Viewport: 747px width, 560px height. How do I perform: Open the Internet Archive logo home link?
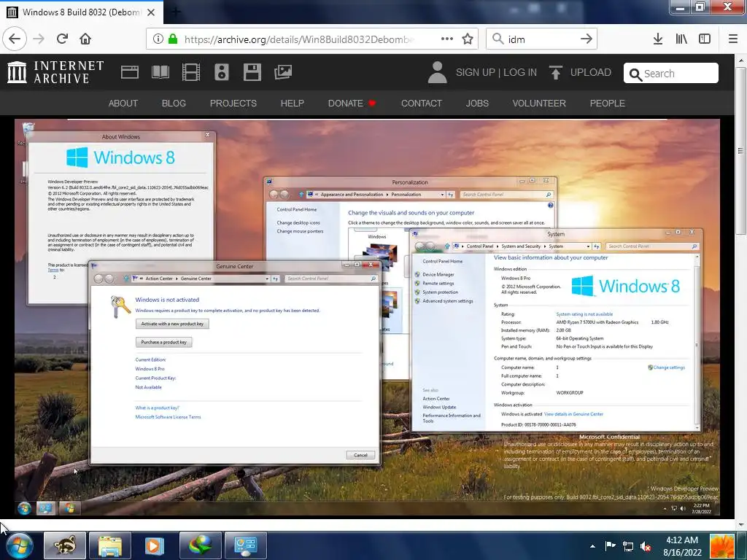pyautogui.click(x=55, y=72)
